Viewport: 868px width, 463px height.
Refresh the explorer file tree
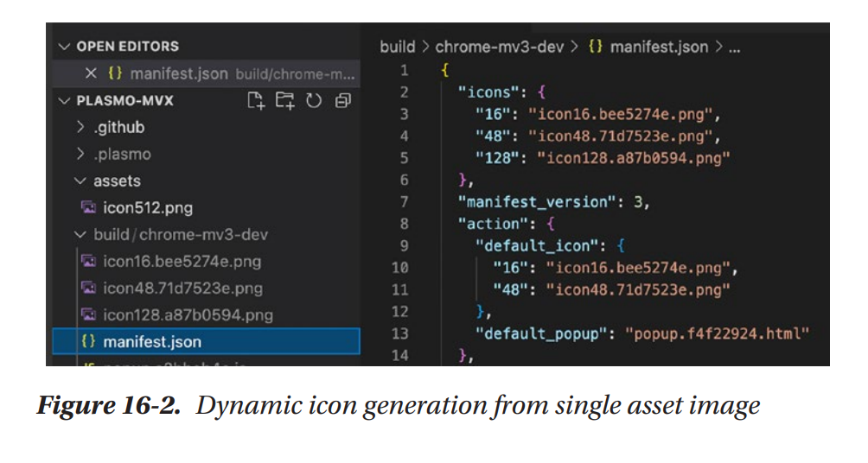coord(313,100)
